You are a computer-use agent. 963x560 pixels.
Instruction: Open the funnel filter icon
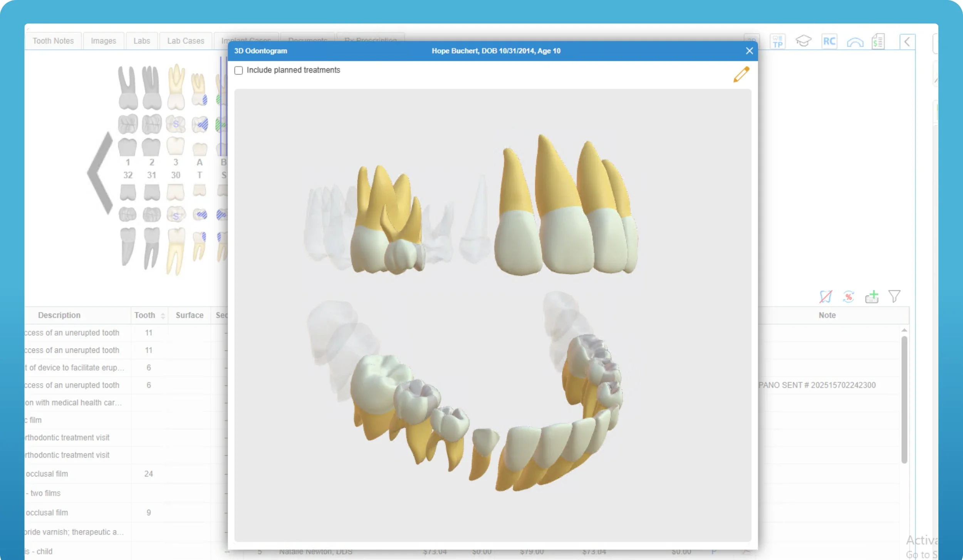(x=894, y=296)
